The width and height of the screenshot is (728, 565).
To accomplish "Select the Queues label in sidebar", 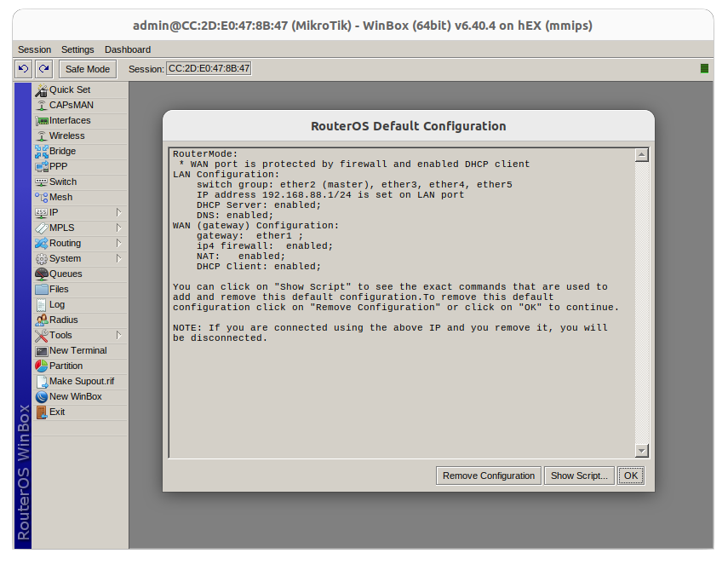I will click(66, 274).
